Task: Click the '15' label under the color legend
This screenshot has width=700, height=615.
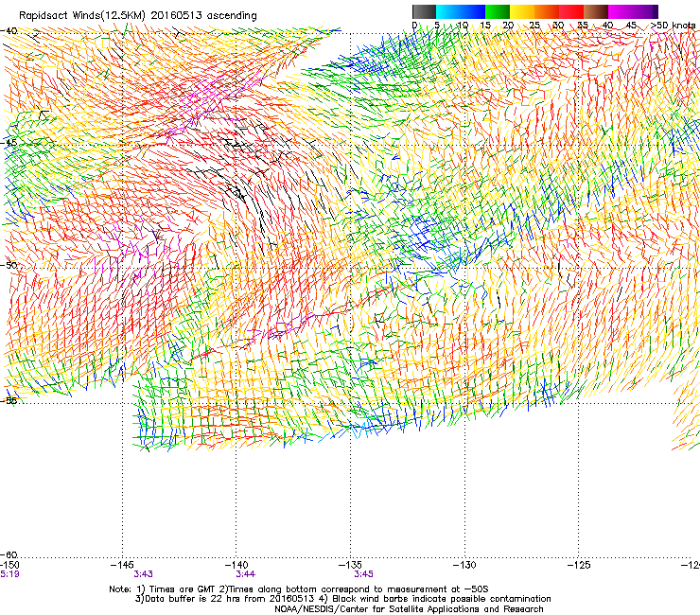Action: click(485, 25)
